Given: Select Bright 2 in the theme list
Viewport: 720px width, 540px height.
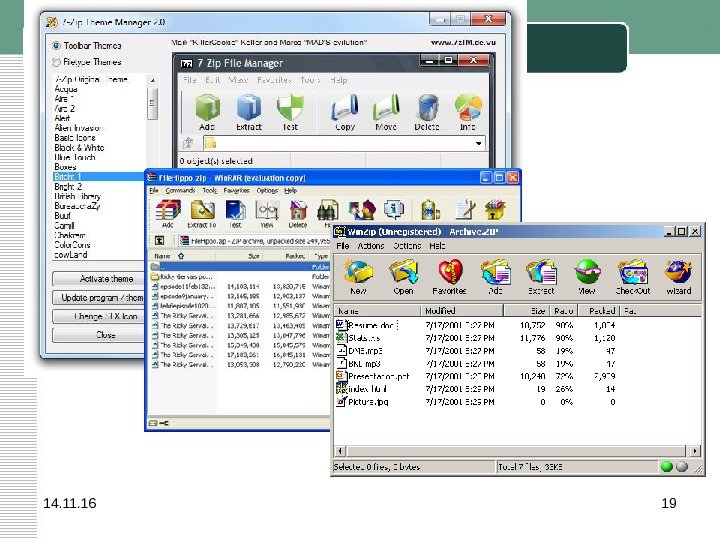Looking at the screenshot, I should 68,187.
